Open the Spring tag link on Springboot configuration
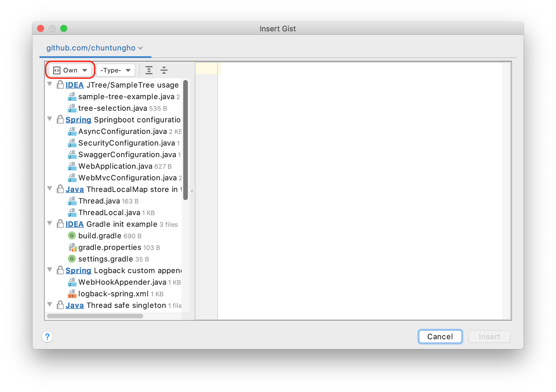The image size is (556, 392). (78, 120)
